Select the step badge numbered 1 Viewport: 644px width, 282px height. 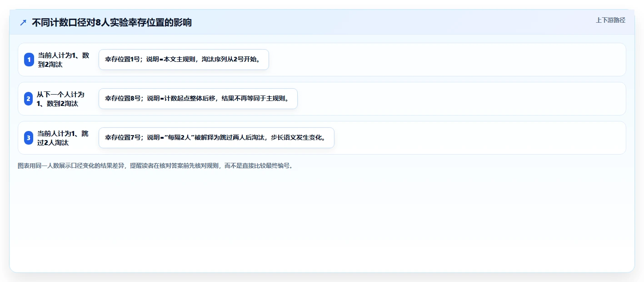(x=29, y=60)
